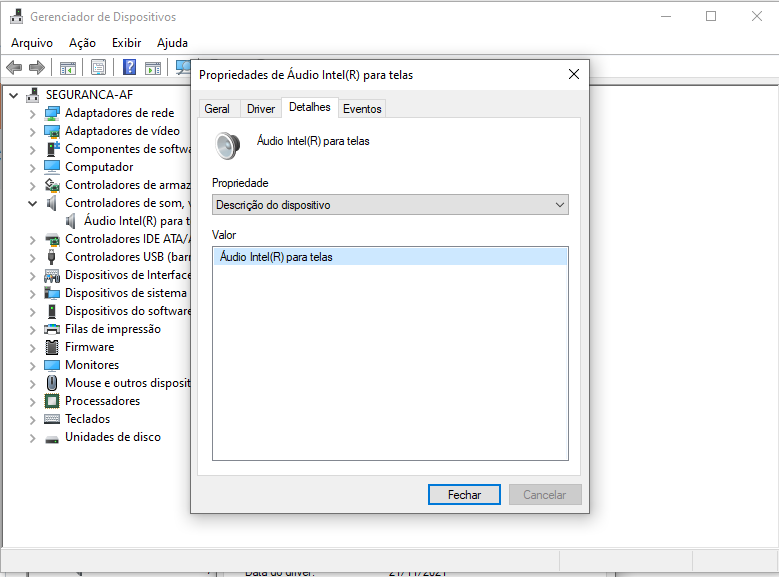Select the Detalhes tab
The image size is (779, 577).
pyautogui.click(x=310, y=107)
